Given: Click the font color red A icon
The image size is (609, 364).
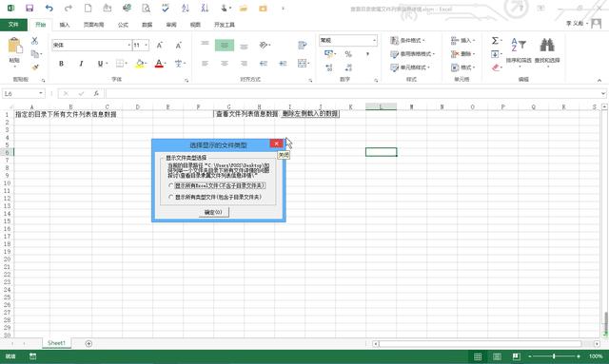Looking at the screenshot, I should [159, 64].
